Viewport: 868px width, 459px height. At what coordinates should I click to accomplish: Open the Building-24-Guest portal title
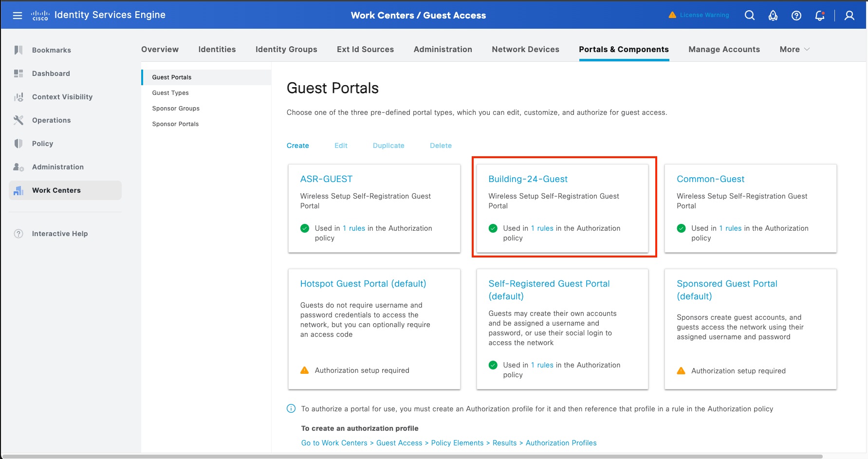(528, 179)
